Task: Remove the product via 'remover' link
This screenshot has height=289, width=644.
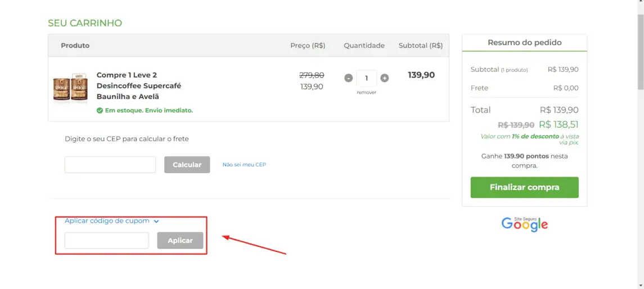Action: click(366, 92)
